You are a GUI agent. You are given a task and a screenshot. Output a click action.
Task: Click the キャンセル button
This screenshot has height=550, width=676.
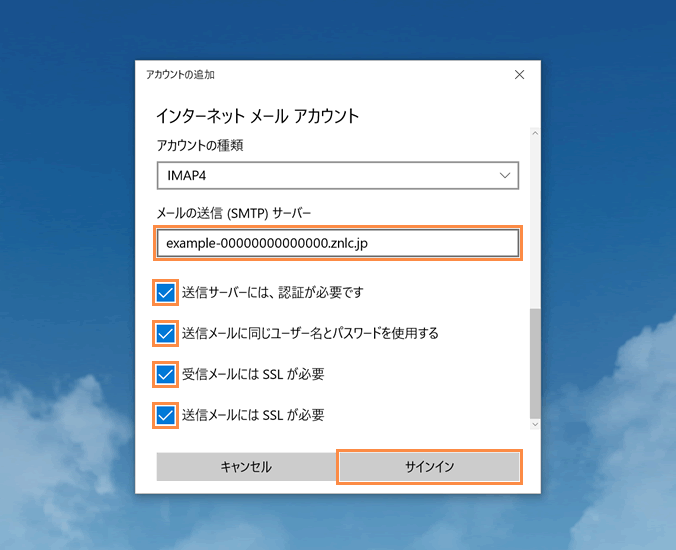(x=246, y=467)
